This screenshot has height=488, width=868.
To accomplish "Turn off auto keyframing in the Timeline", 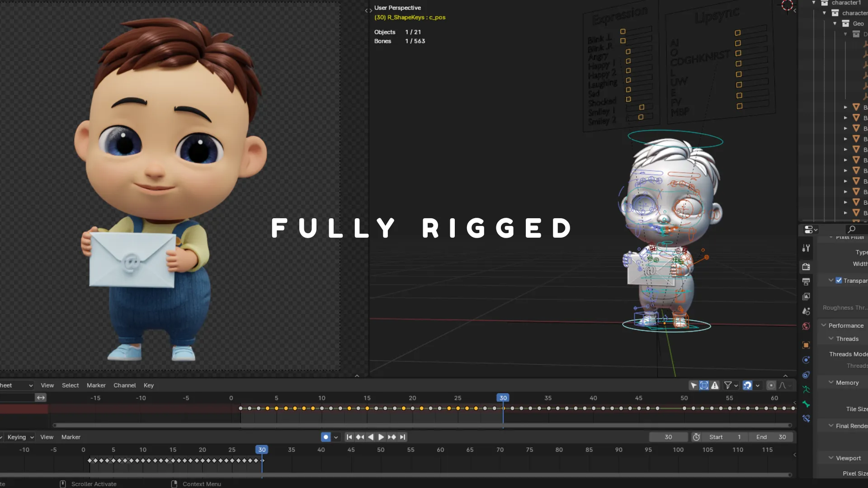I will click(326, 437).
